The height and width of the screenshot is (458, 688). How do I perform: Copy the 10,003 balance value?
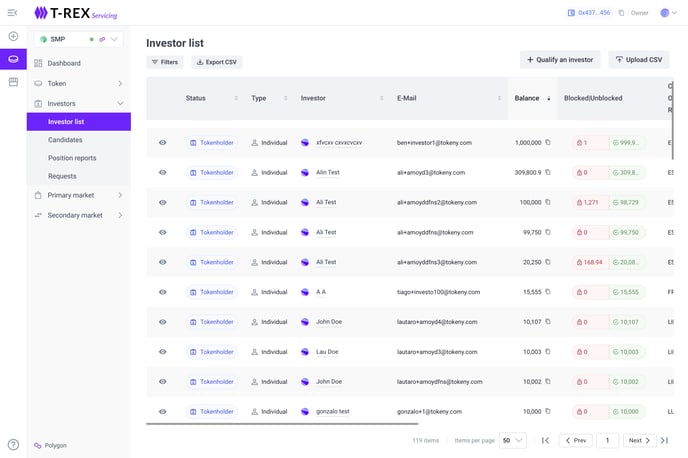click(x=548, y=351)
